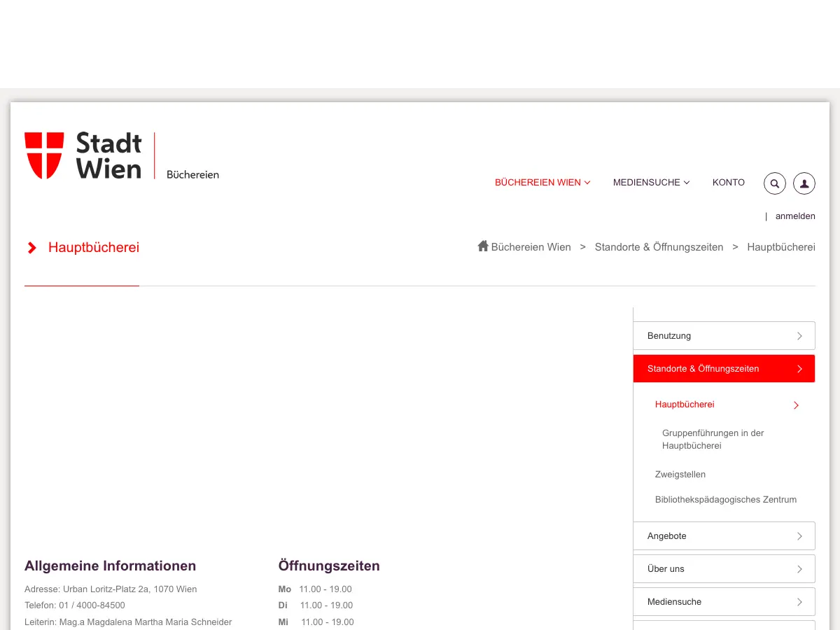Screen dimensions: 840x630
Task: Expand the Büchereien Wien dropdown menu
Action: click(x=542, y=182)
